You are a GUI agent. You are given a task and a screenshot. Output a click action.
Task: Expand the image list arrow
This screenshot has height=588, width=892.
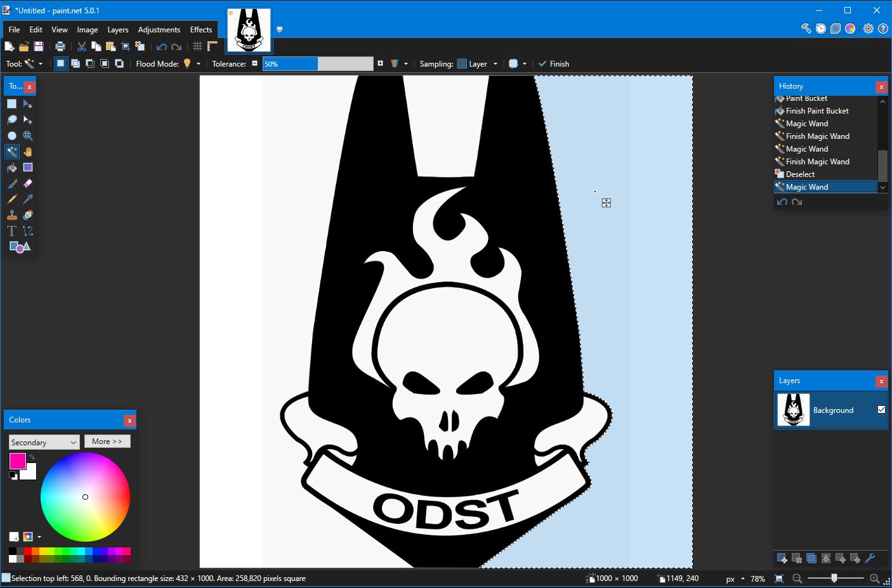click(280, 29)
